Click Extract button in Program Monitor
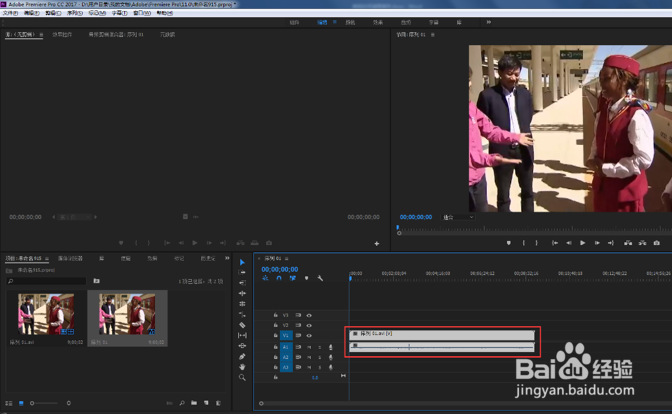The height and width of the screenshot is (414, 672). (642, 243)
